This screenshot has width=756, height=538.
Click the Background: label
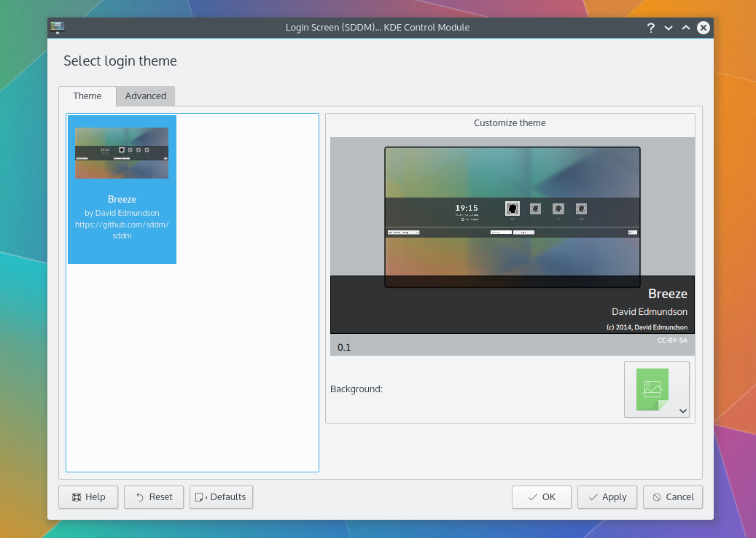point(356,389)
